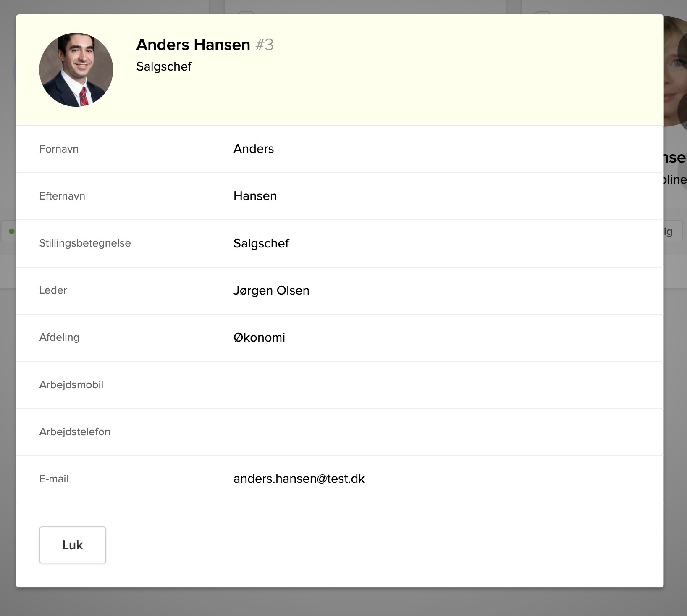Click the Arbejdstelefon field label
Screen dimensions: 687x616
(x=75, y=432)
